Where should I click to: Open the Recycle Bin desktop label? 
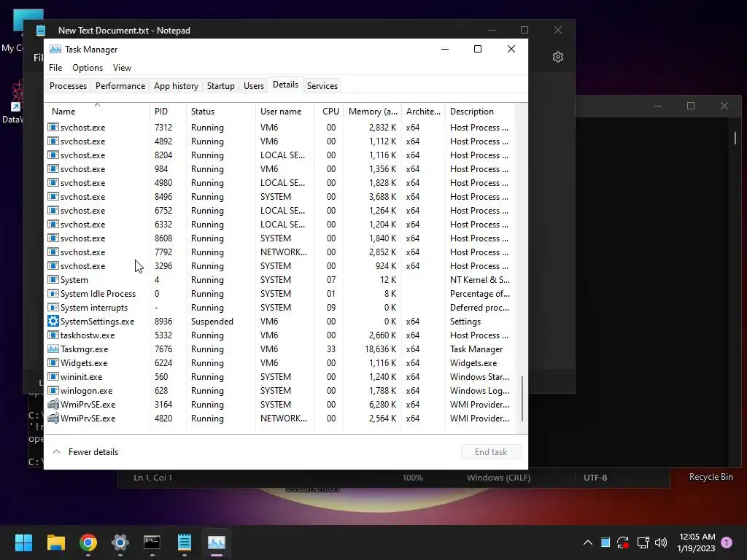pos(711,477)
